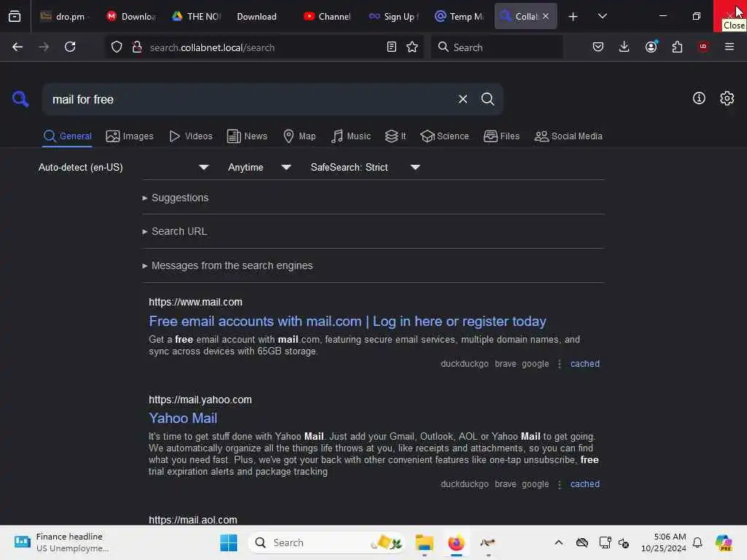Open search preferences gear icon
Viewport: 747px width, 560px height.
click(727, 98)
